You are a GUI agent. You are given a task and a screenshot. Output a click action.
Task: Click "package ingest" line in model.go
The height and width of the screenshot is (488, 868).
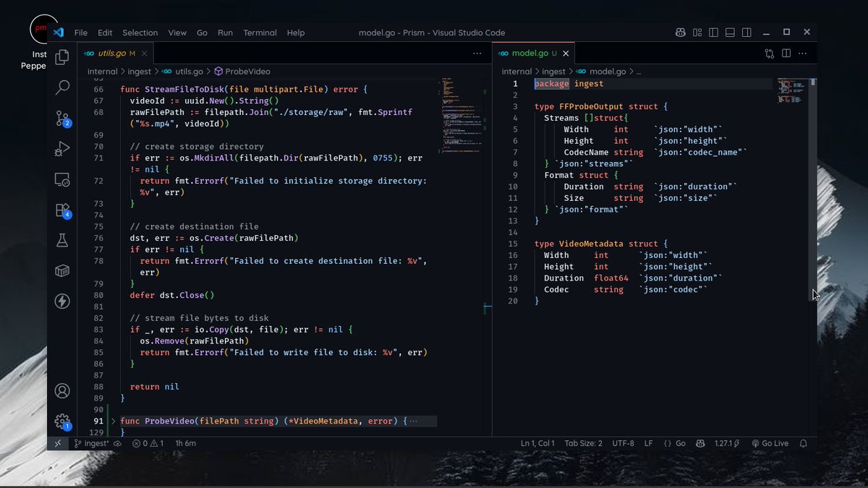coord(569,84)
